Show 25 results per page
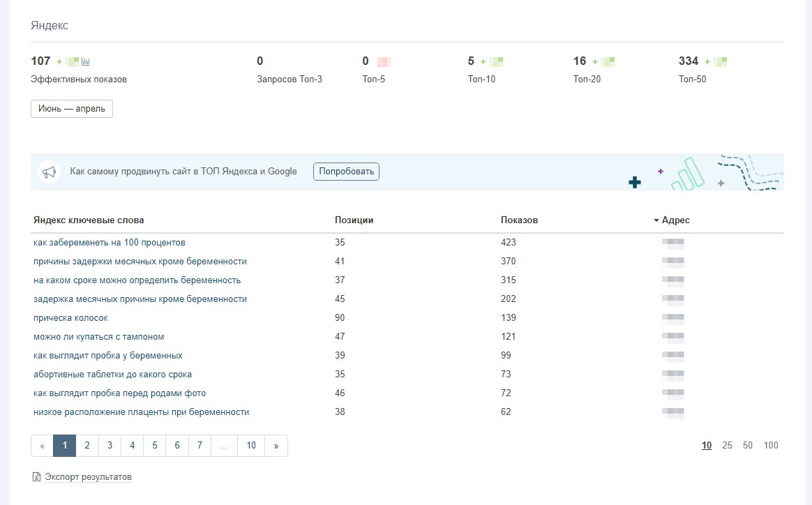Viewport: 812px width, 505px height. (727, 446)
